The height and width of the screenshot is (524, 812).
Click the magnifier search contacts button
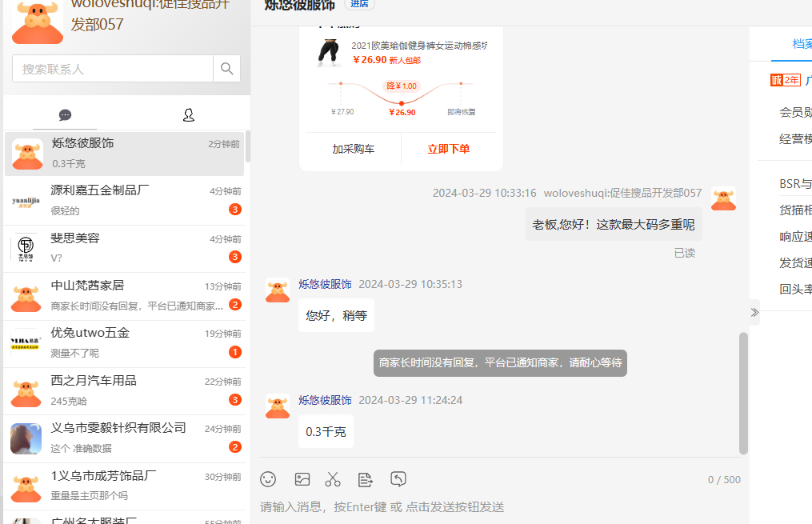[x=226, y=69]
